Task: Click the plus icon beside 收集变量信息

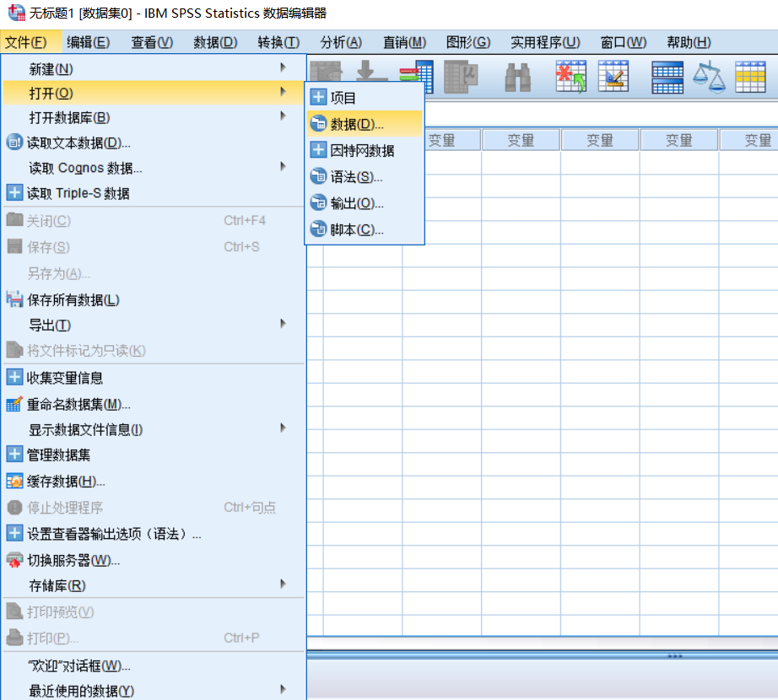Action: tap(14, 377)
